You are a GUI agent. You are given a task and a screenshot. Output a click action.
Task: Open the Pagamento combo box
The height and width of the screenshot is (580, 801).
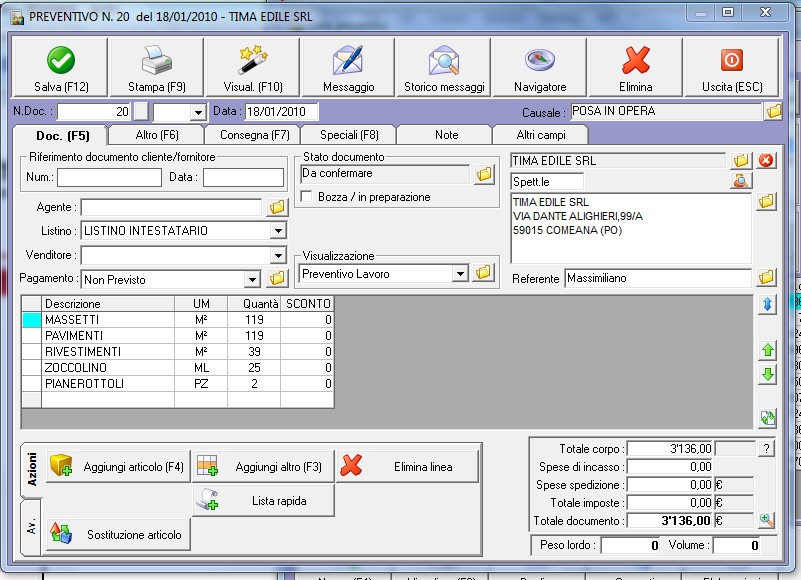[x=252, y=280]
